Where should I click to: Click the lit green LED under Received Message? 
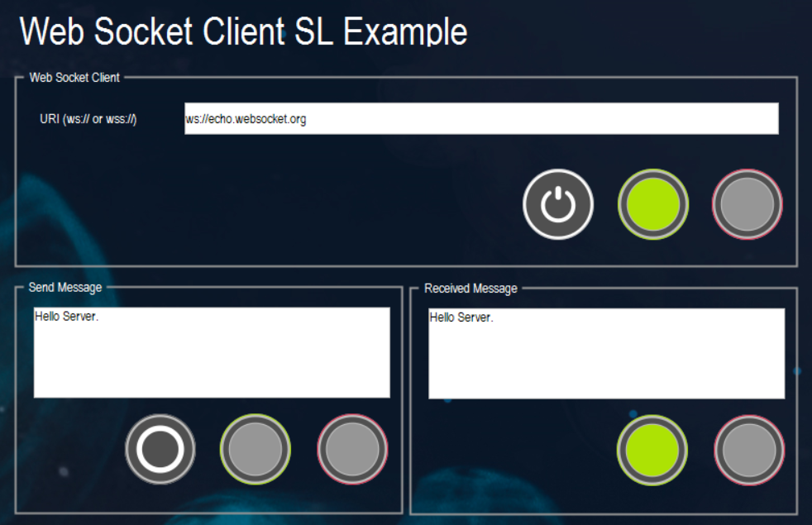[x=652, y=449]
